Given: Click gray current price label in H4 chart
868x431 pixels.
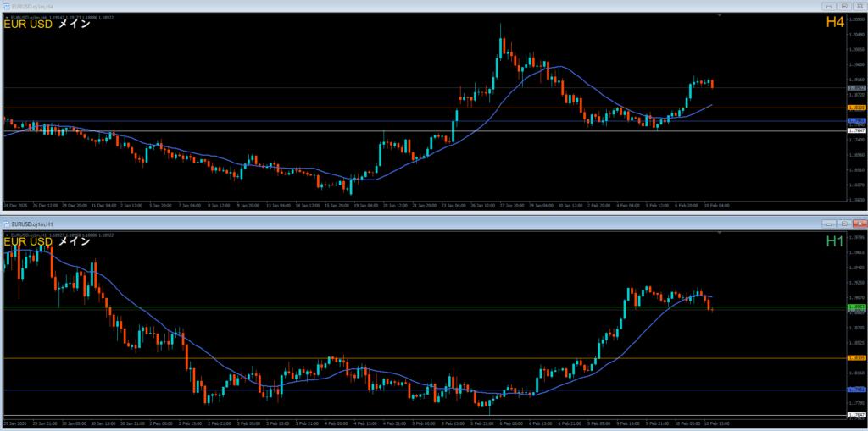Looking at the screenshot, I should pyautogui.click(x=856, y=88).
